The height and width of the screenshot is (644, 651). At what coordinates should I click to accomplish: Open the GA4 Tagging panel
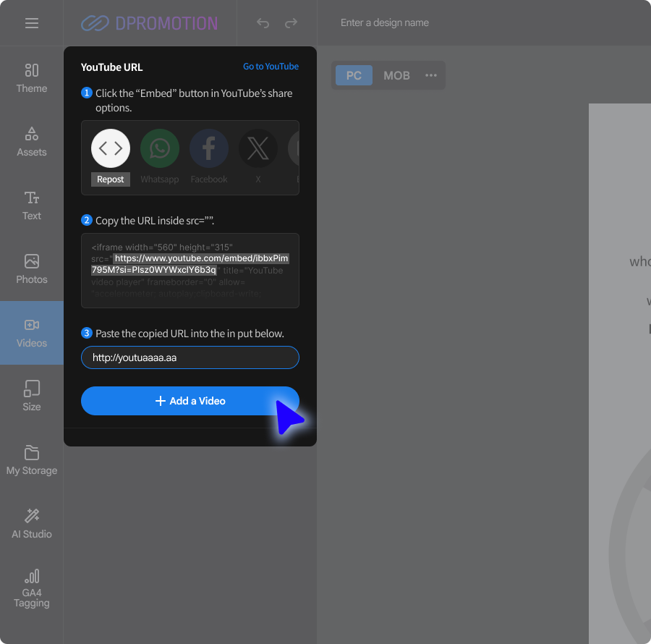[x=32, y=589]
